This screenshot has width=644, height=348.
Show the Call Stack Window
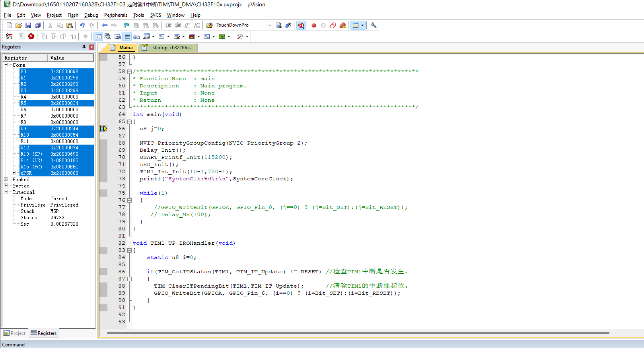point(136,37)
